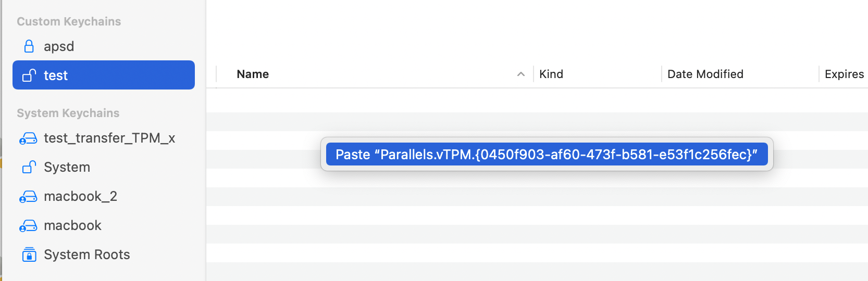
Task: Toggle sort direction arrow in Name column
Action: (x=520, y=74)
